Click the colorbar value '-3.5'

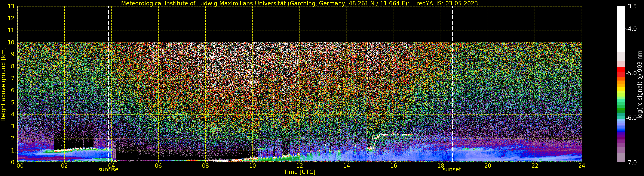632,6
